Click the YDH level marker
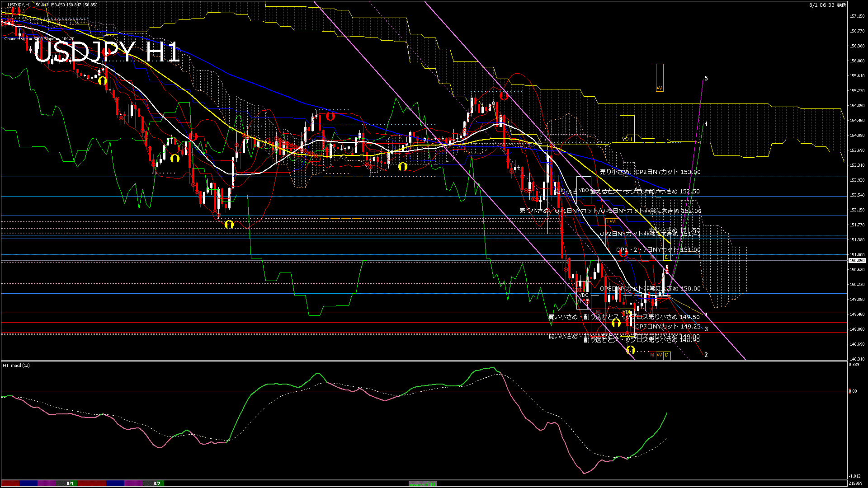The height and width of the screenshot is (488, 868). [627, 139]
